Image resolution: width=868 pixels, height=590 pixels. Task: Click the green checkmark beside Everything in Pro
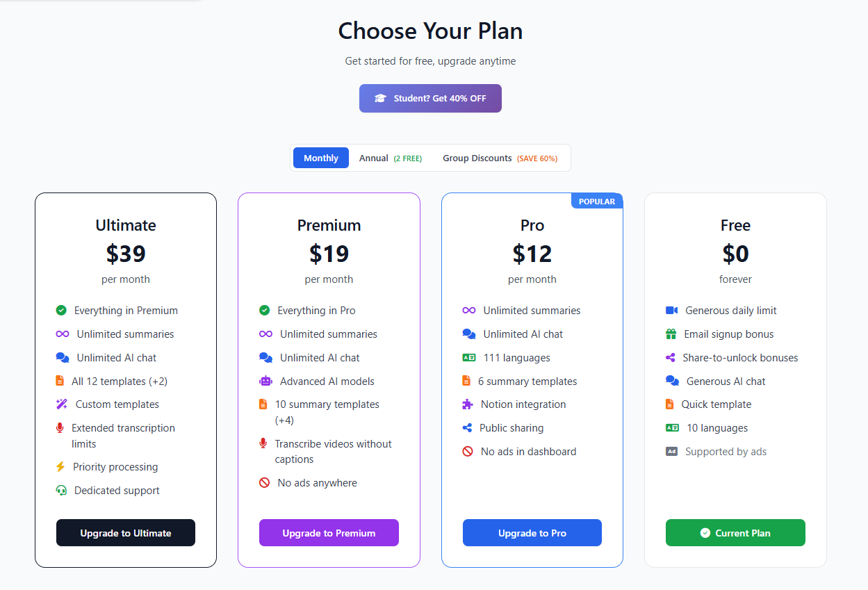coord(264,311)
